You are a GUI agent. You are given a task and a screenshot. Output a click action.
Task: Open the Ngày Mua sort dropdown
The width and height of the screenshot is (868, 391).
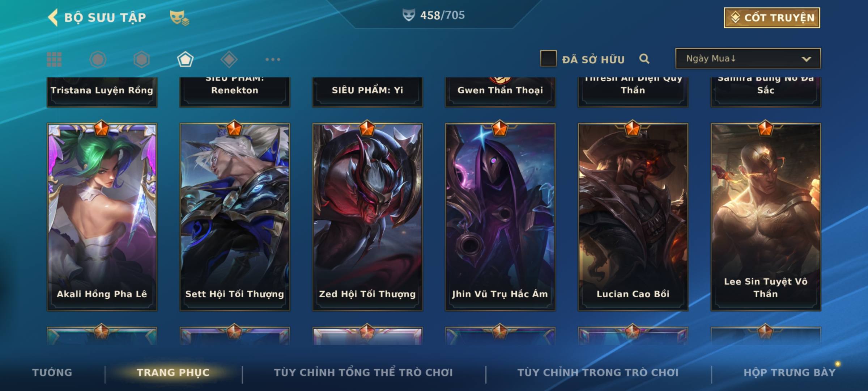click(748, 58)
